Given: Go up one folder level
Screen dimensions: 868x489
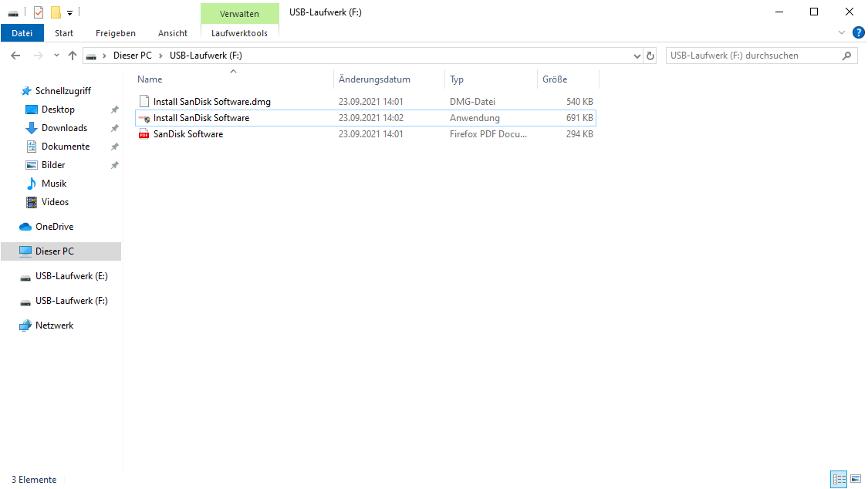Looking at the screenshot, I should tap(72, 56).
